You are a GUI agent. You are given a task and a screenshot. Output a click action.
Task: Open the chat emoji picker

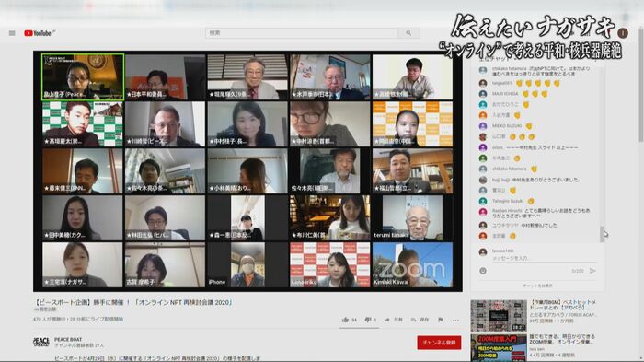483,271
